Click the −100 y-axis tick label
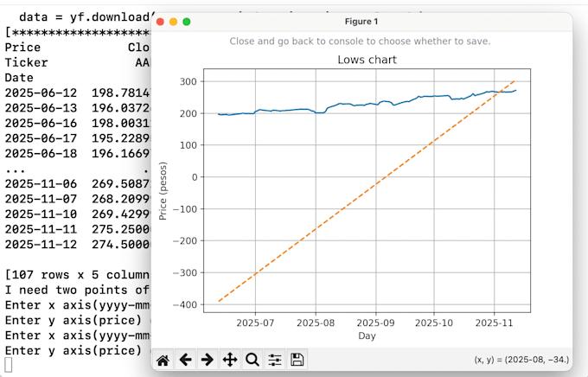This screenshot has width=588, height=377. [x=185, y=209]
